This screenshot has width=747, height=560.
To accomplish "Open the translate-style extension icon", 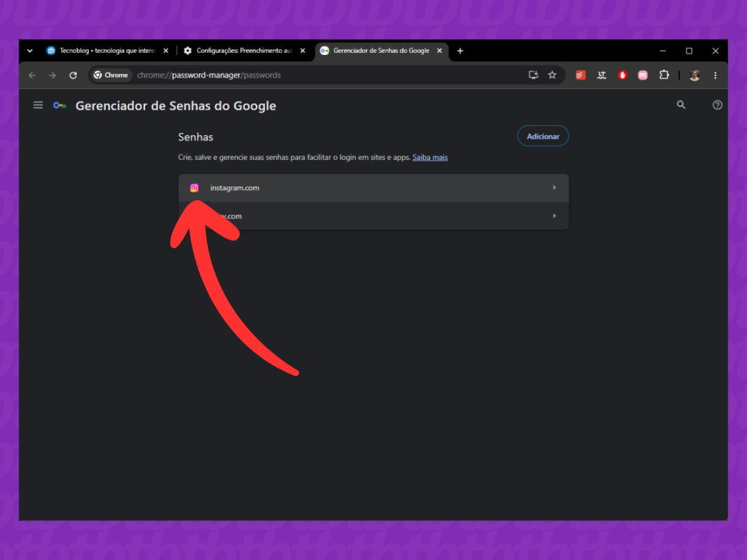I will 602,75.
